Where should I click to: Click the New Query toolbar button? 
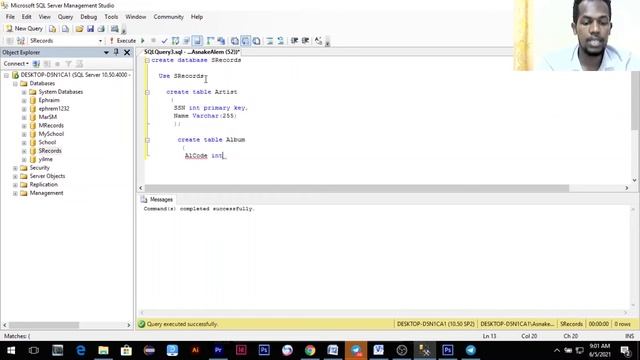24,29
